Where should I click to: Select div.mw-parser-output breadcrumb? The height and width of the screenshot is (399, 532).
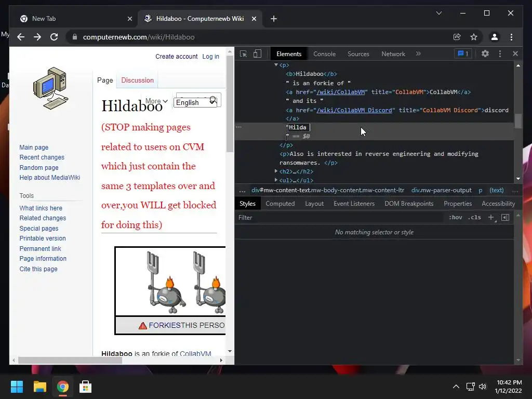pos(441,190)
